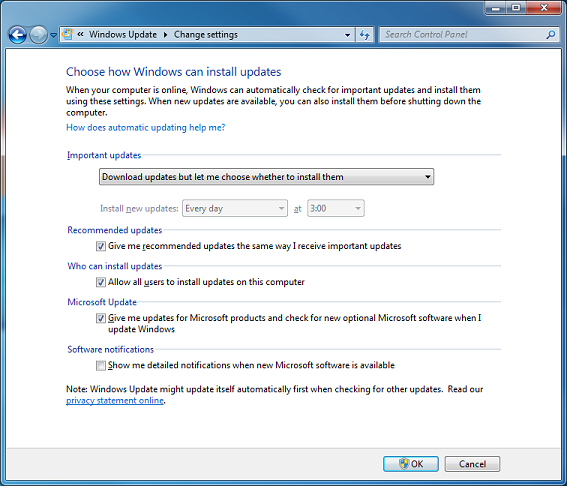Click the Choose how Windows can install updates heading

pyautogui.click(x=174, y=72)
